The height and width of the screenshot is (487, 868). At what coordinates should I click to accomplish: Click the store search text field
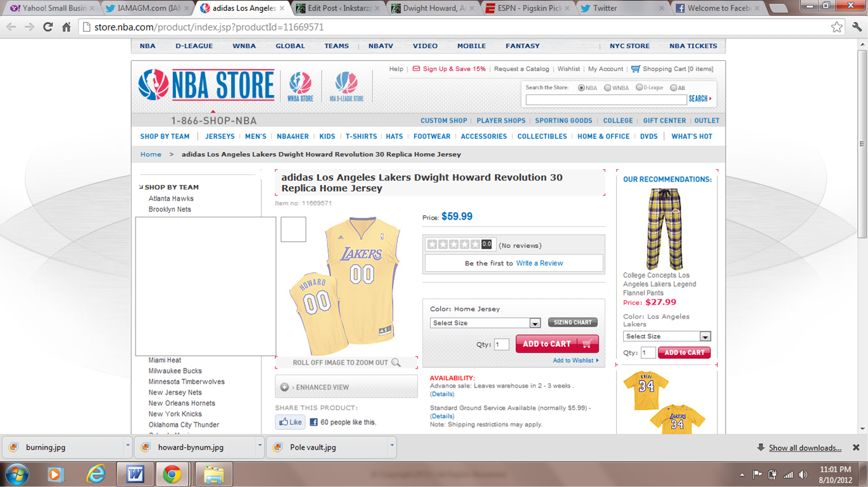pyautogui.click(x=606, y=99)
